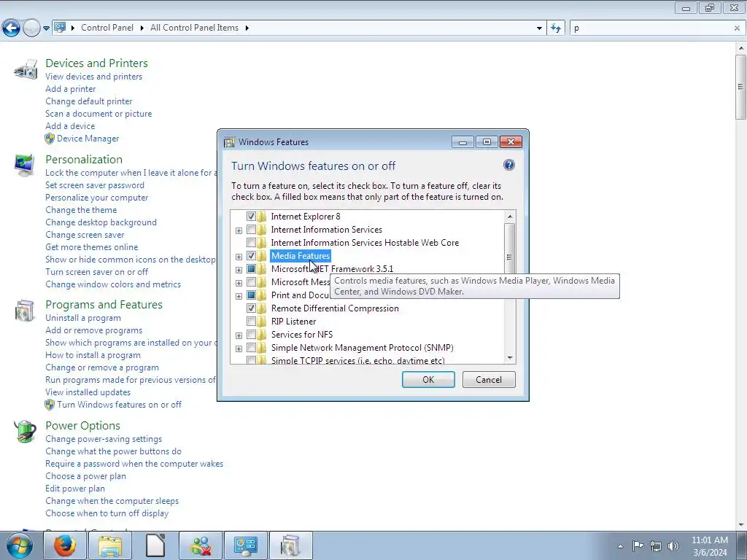Open the Power Options battery icon
Viewport: 747px width, 560px height.
[x=25, y=432]
